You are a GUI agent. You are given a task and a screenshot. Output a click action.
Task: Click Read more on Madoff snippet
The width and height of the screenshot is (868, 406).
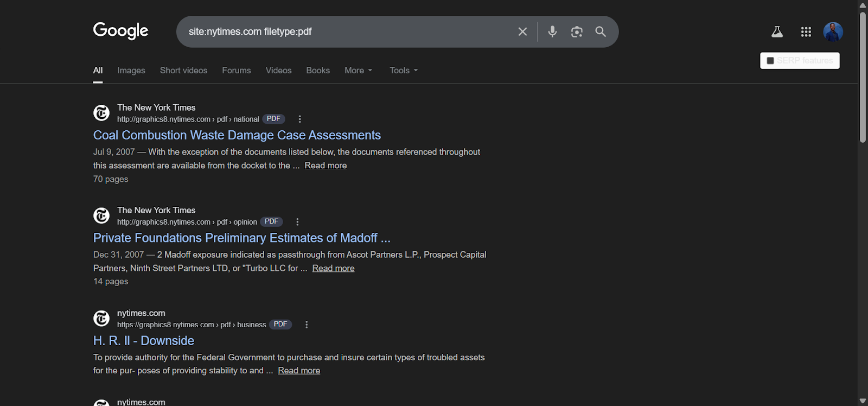pyautogui.click(x=333, y=268)
